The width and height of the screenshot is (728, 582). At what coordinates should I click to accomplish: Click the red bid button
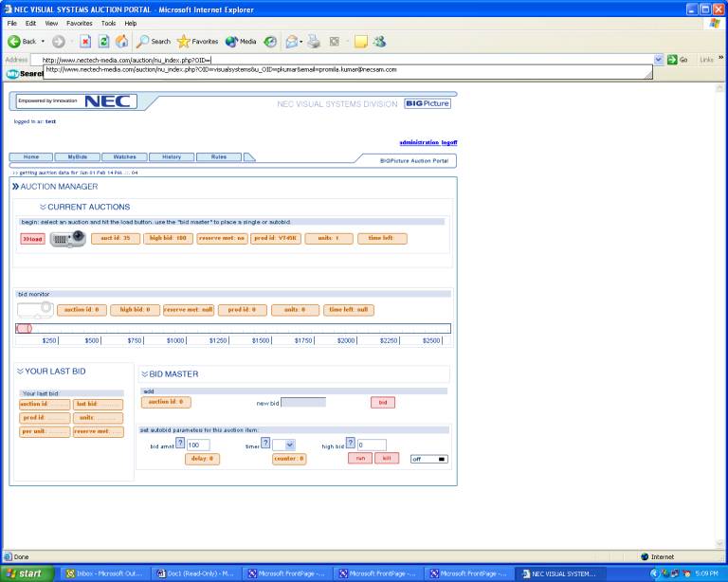383,403
